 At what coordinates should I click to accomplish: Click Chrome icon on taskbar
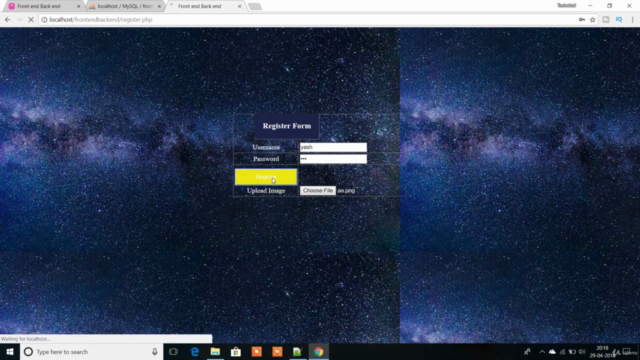click(x=318, y=351)
